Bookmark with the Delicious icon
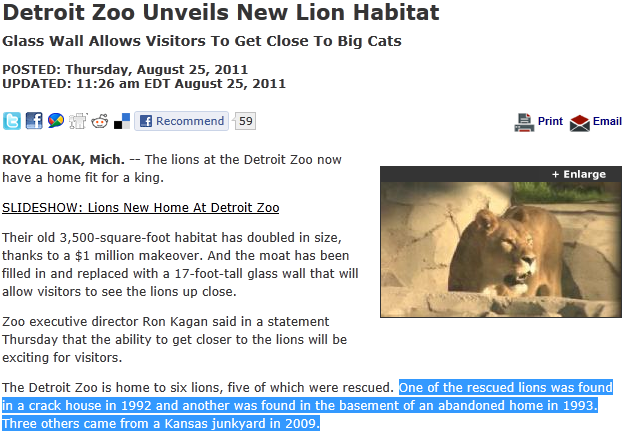 click(x=122, y=121)
